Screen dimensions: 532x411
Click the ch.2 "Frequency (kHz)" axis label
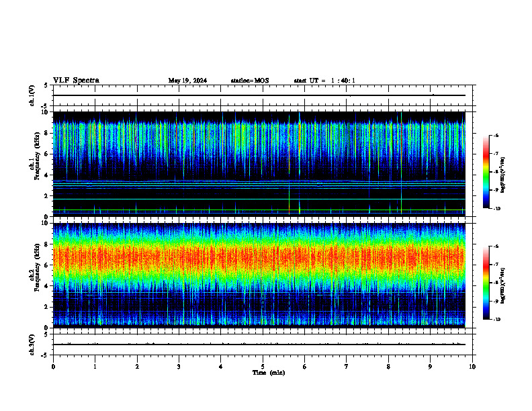point(37,267)
